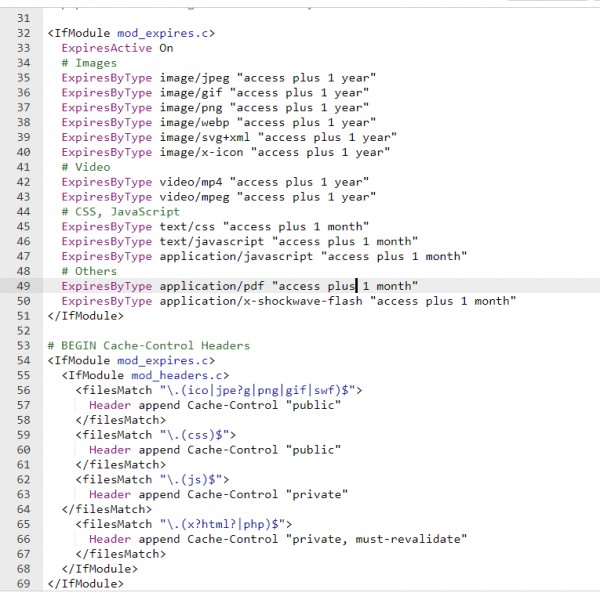Click the '# BEGIN Cache-Control Headers' comment
The image size is (600, 600).
tap(148, 345)
